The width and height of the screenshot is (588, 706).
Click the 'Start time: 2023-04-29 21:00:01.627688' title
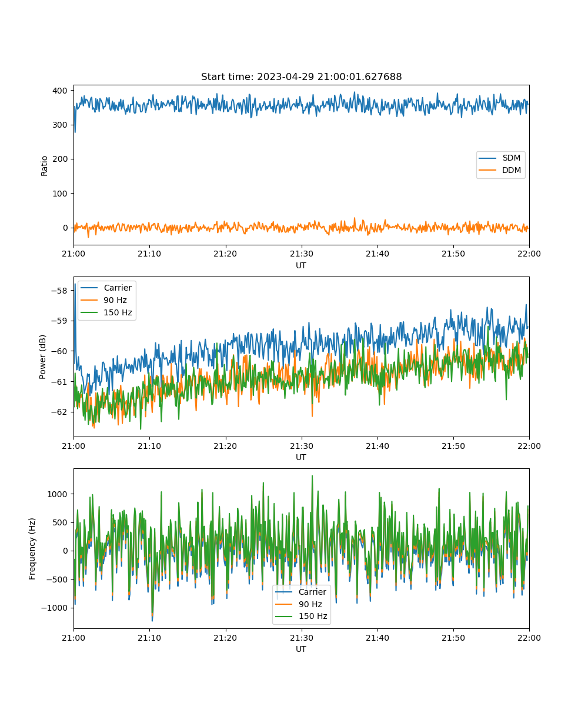[301, 77]
